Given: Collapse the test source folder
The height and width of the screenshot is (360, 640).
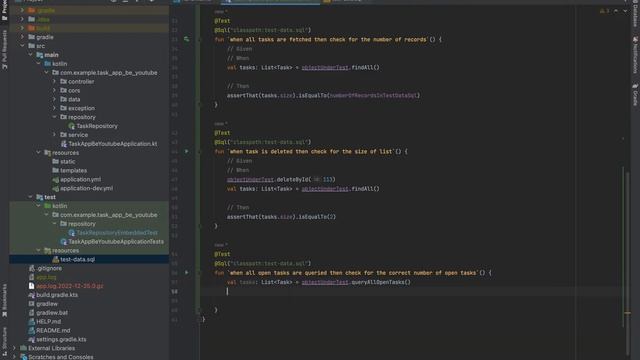Looking at the screenshot, I should [31, 197].
